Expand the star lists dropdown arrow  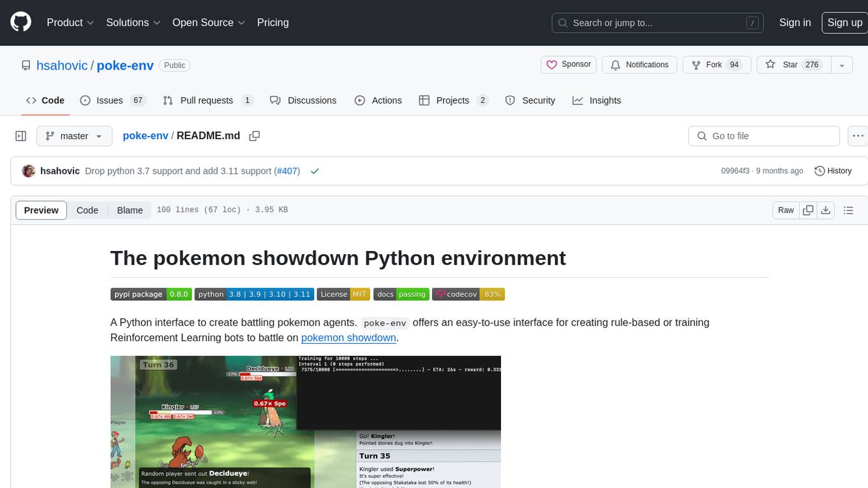pos(842,65)
